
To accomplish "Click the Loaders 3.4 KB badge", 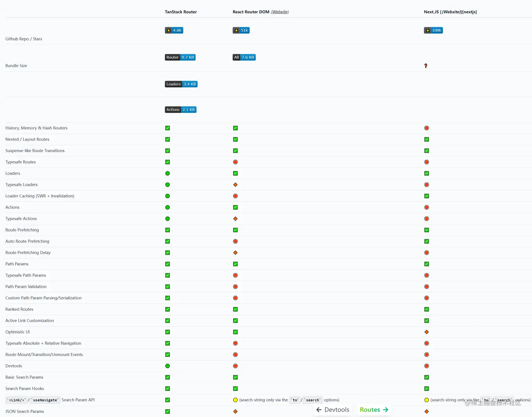I will [x=181, y=84].
